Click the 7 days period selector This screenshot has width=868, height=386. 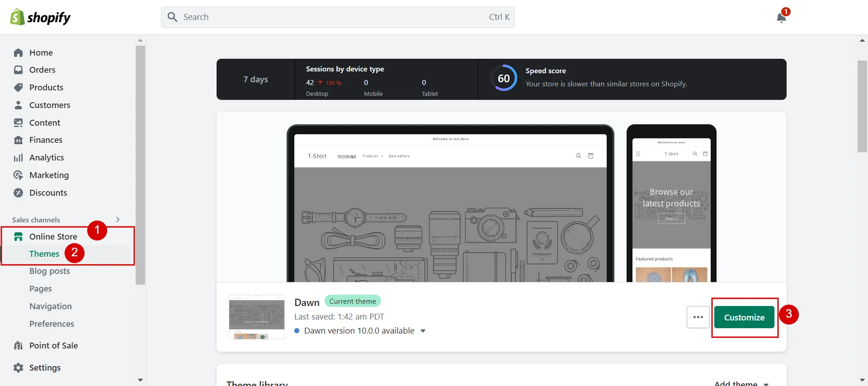pyautogui.click(x=255, y=79)
